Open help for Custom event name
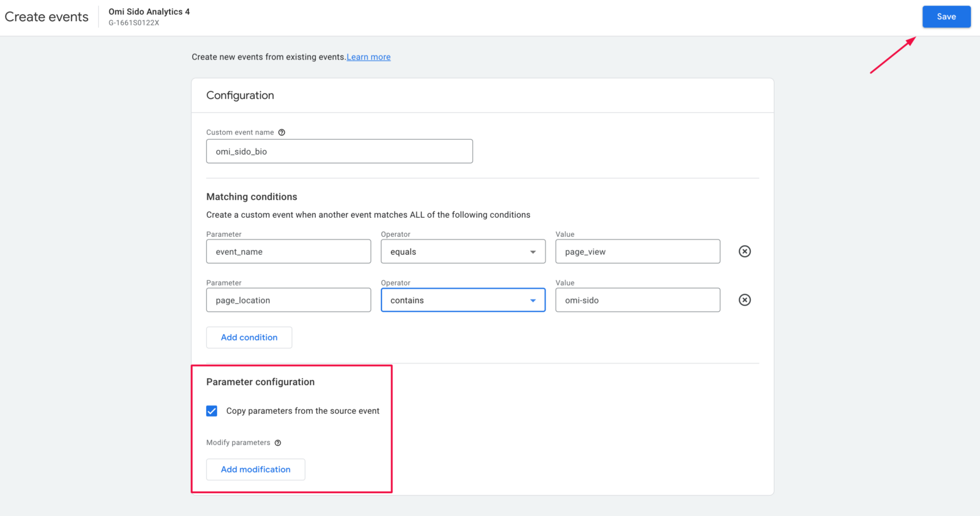This screenshot has height=516, width=980. pyautogui.click(x=281, y=132)
